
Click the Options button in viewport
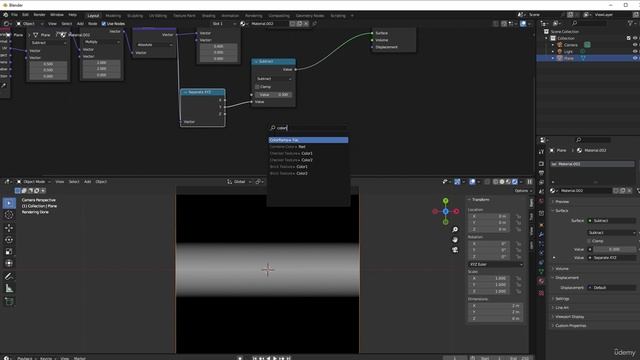coord(522,191)
